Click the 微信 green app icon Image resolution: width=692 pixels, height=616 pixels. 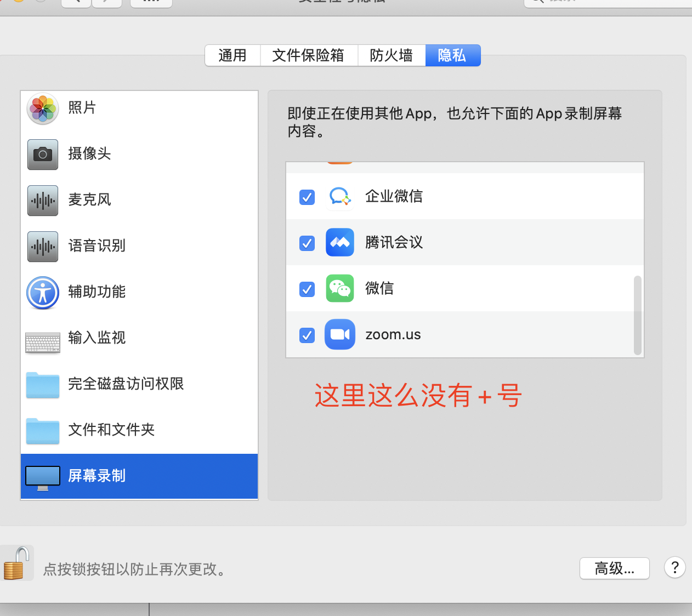[x=340, y=289]
